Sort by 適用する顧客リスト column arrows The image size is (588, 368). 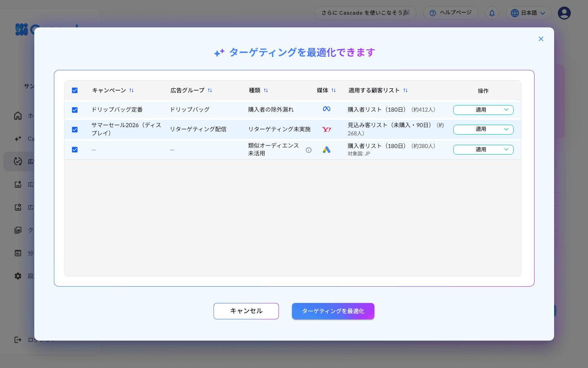[405, 90]
